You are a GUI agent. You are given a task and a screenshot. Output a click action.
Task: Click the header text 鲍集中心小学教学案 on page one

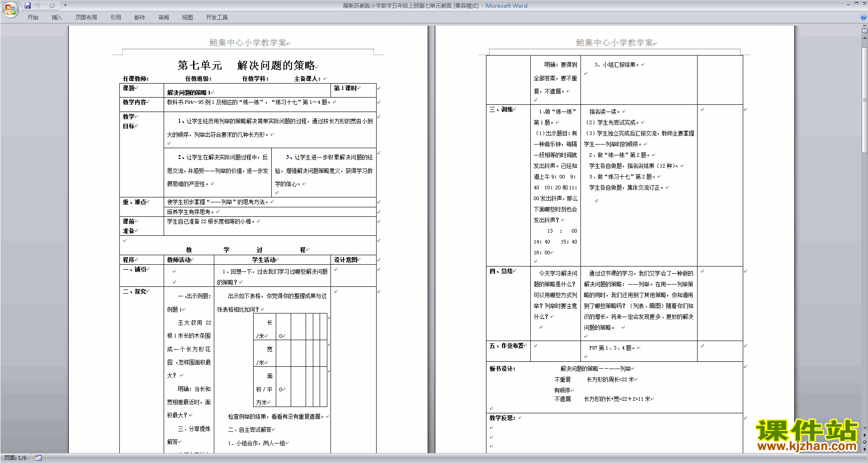tap(248, 42)
